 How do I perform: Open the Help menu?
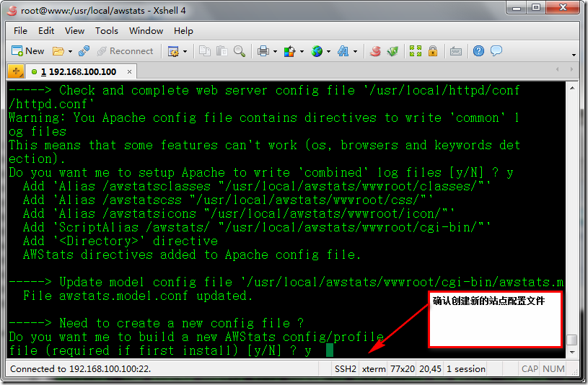[183, 31]
